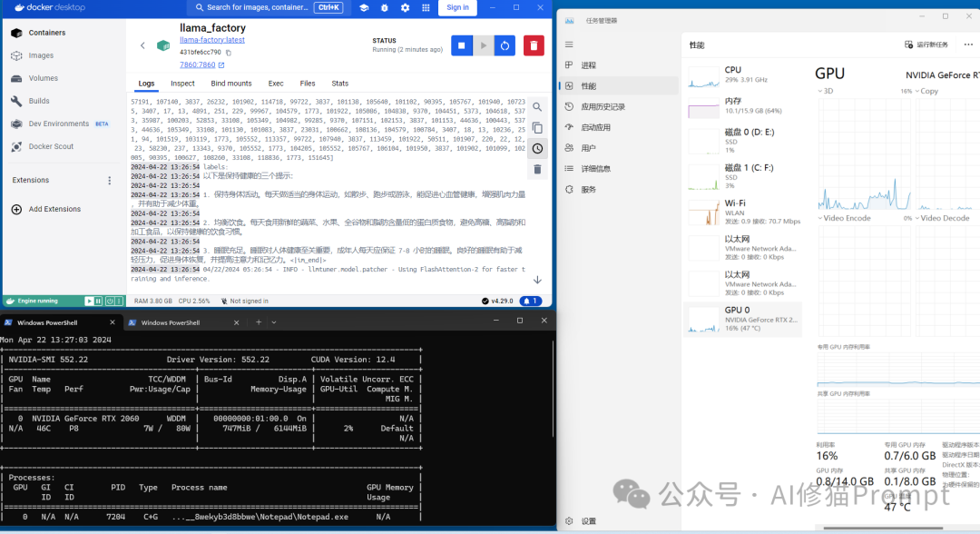Pause Docker engine in status bar

tap(98, 301)
